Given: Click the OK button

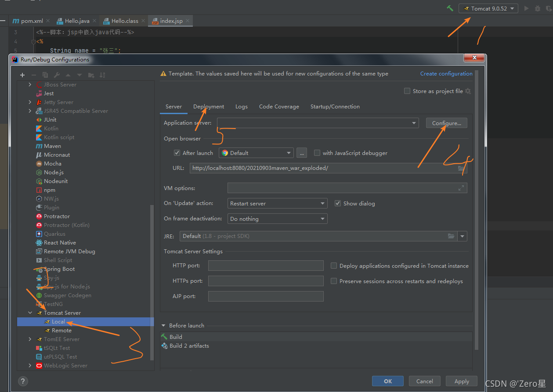Looking at the screenshot, I should pos(388,381).
